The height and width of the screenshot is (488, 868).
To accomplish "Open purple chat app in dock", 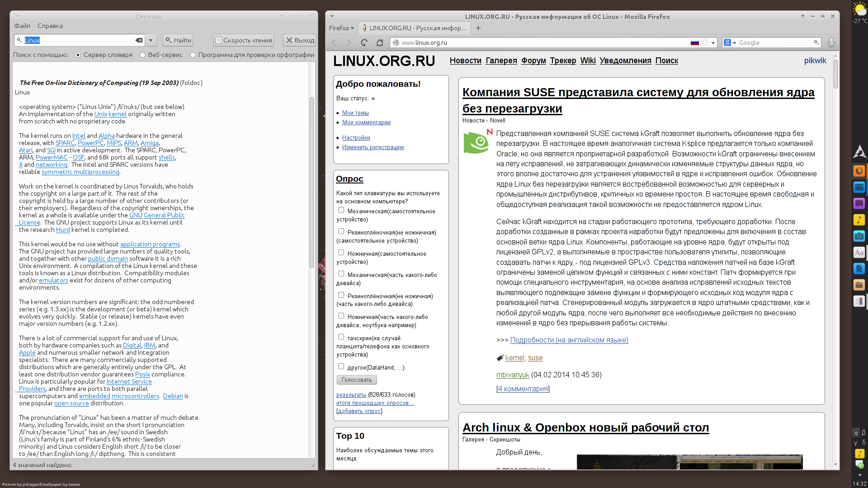I will tap(859, 203).
